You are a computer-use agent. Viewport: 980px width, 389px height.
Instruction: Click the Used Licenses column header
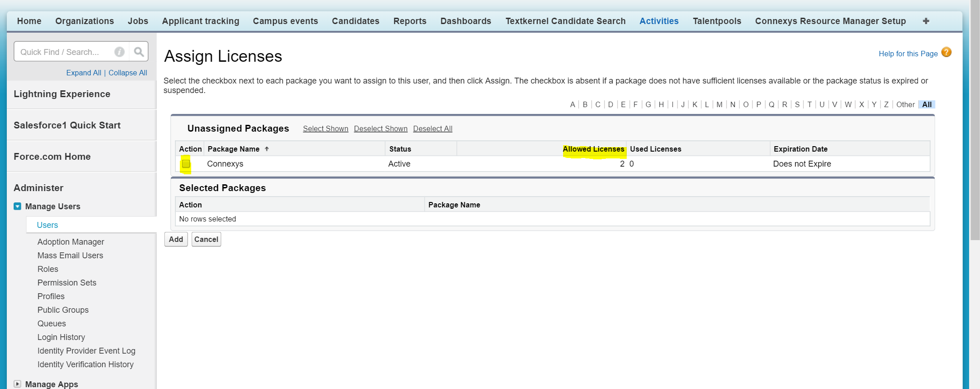(655, 149)
